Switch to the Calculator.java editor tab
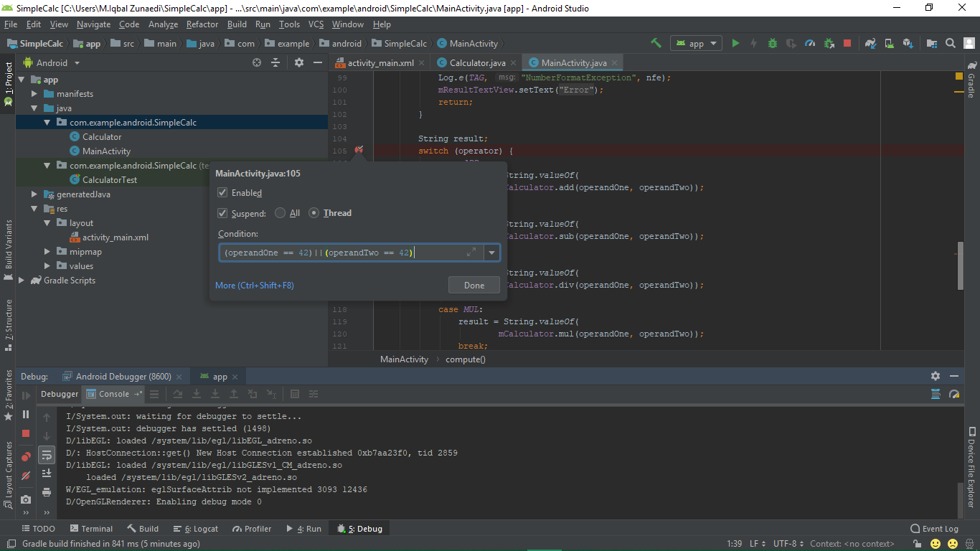The image size is (980, 551). pos(478,62)
